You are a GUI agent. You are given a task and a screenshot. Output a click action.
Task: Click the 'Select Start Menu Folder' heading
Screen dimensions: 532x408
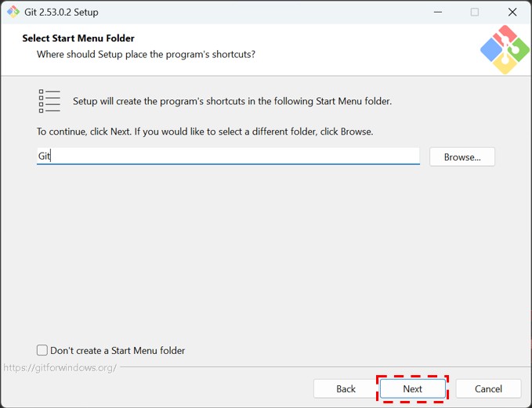[x=78, y=38]
